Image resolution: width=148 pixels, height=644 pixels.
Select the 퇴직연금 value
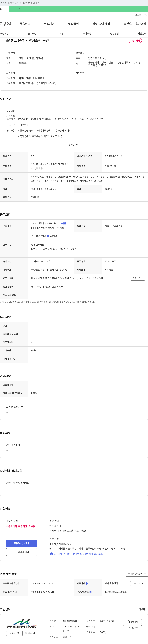[109, 270]
